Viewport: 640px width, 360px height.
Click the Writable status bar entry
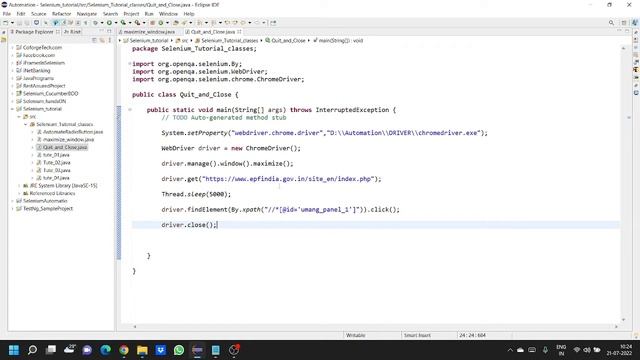pos(356,335)
